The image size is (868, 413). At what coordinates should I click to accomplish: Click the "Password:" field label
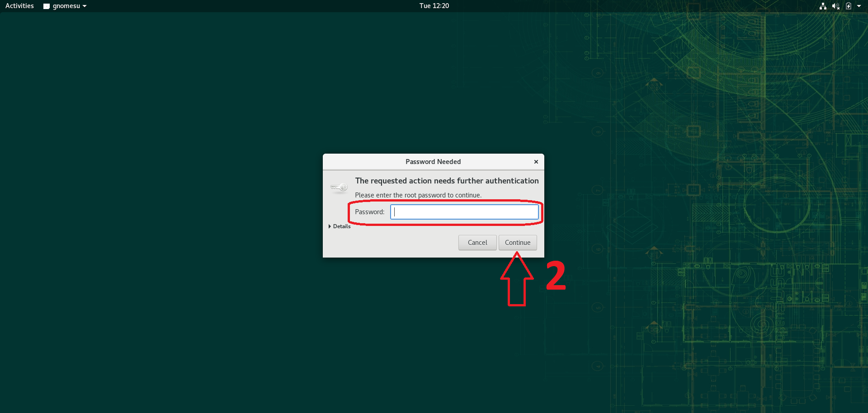369,212
